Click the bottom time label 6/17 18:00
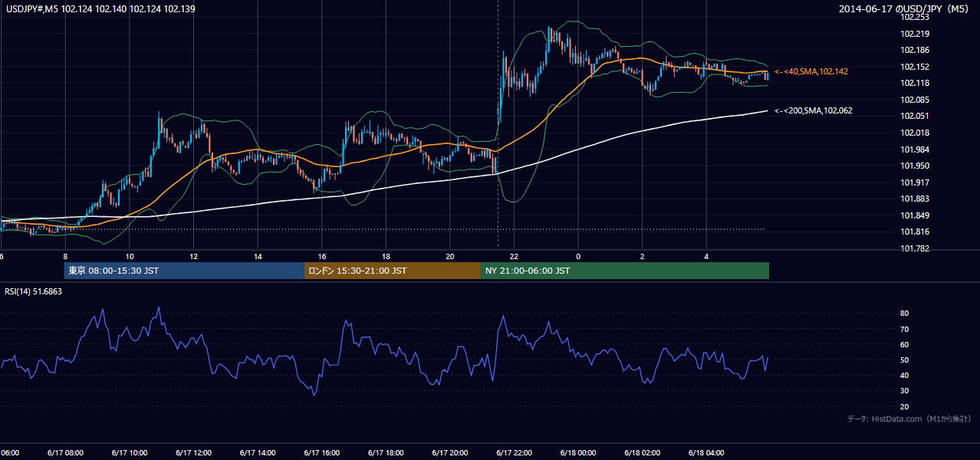The width and height of the screenshot is (980, 460). 386,452
